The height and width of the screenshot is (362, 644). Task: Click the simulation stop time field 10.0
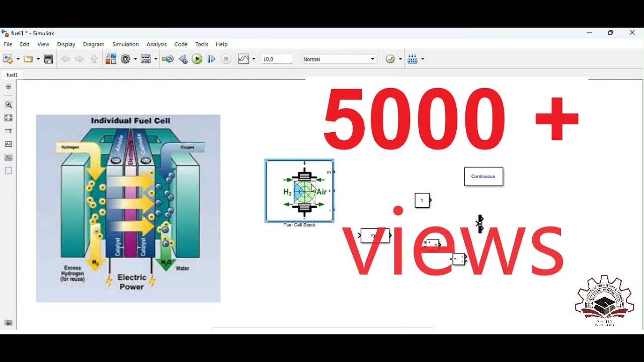pyautogui.click(x=277, y=59)
